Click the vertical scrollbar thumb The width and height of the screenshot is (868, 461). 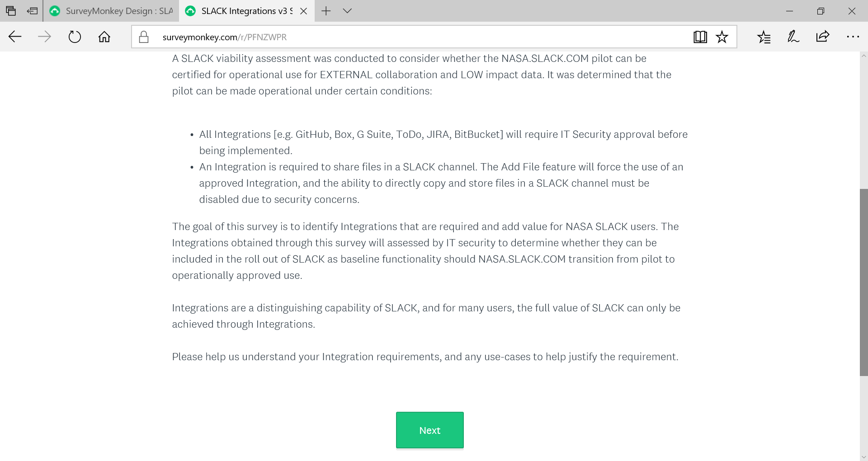tap(863, 282)
